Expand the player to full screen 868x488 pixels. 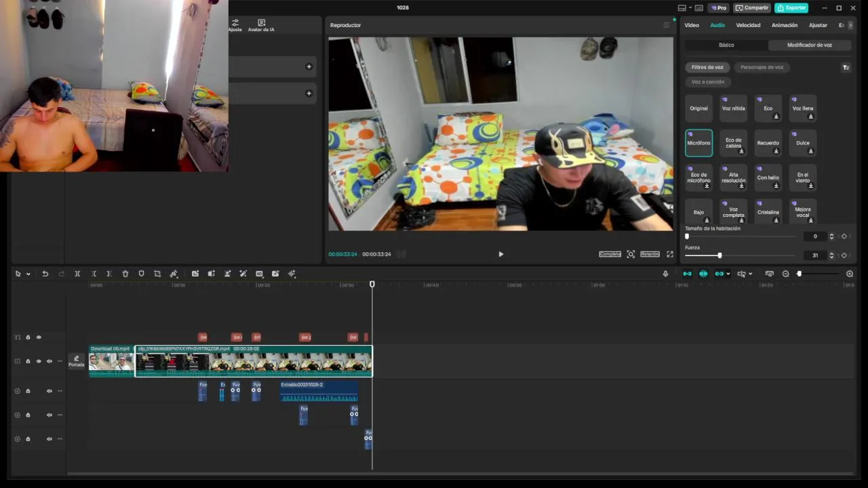point(670,254)
